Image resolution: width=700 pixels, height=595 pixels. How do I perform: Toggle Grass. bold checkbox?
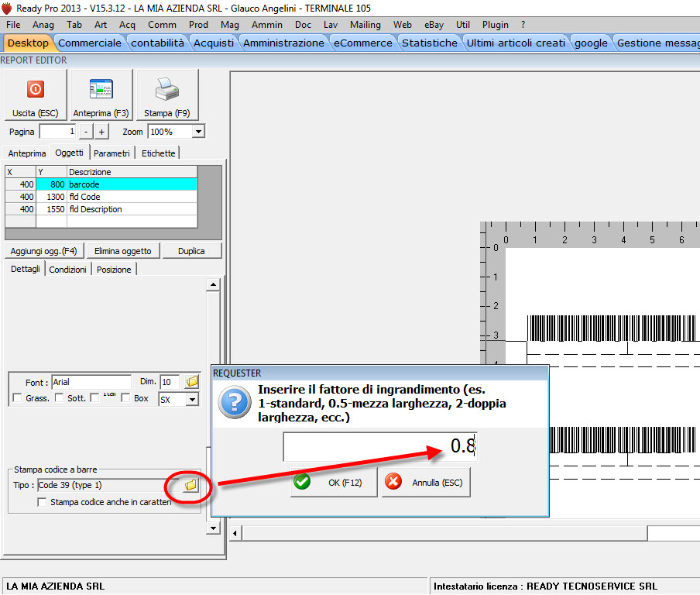tap(17, 398)
